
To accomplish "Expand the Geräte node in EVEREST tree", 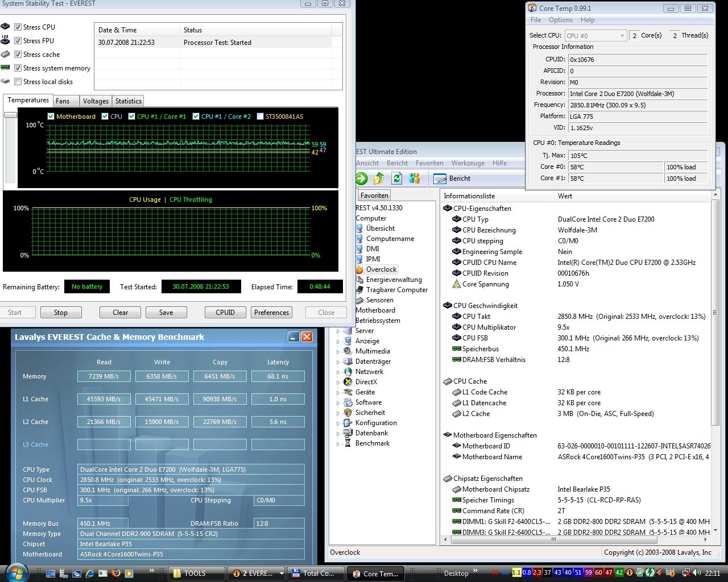I will (338, 392).
